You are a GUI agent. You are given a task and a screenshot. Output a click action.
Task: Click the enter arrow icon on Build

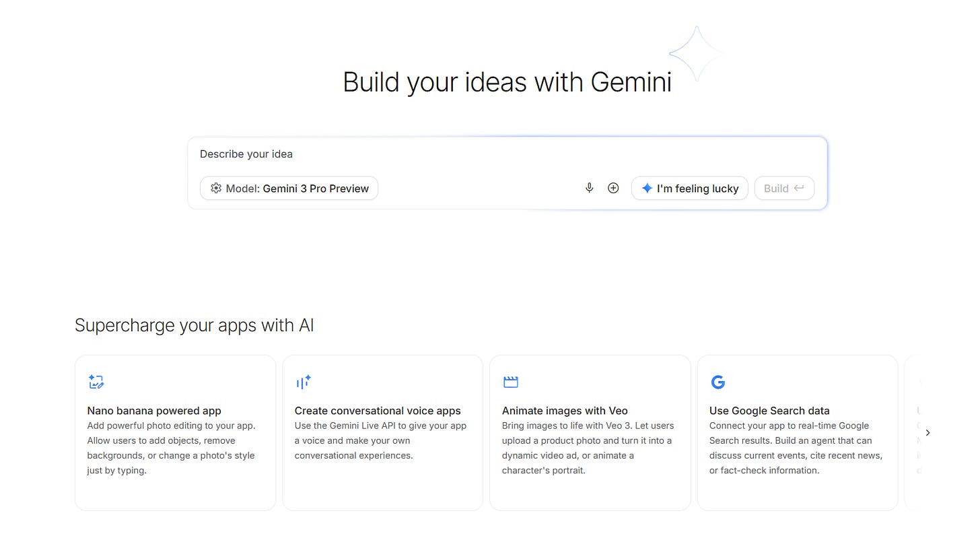pos(799,188)
